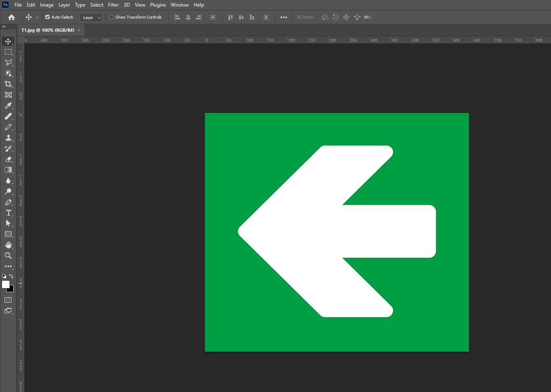
Task: Open the File menu
Action: [x=18, y=5]
